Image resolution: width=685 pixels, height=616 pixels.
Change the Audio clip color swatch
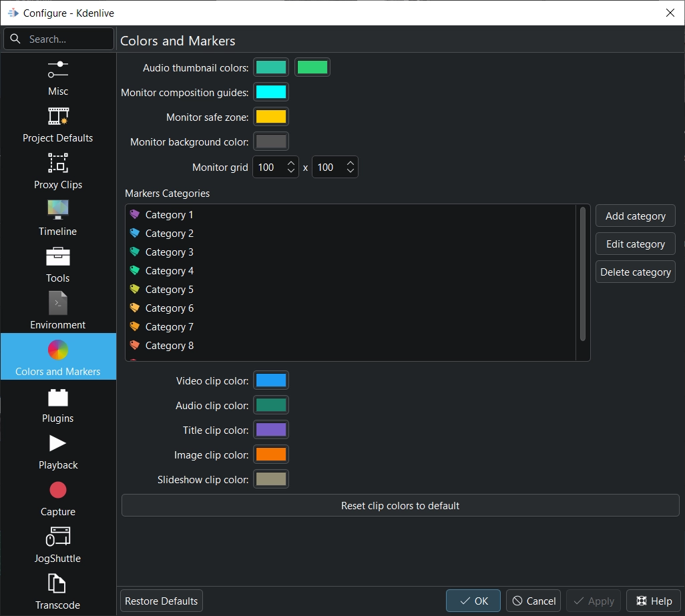click(x=271, y=405)
